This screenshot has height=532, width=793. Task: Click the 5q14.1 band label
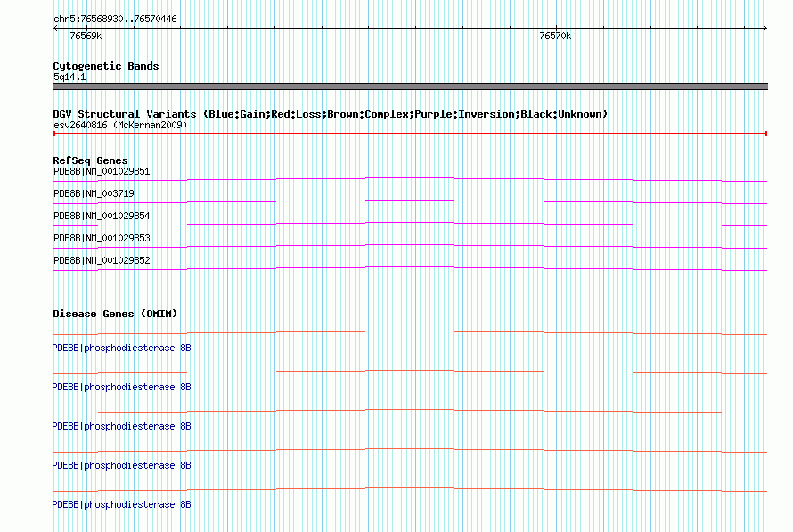point(69,77)
